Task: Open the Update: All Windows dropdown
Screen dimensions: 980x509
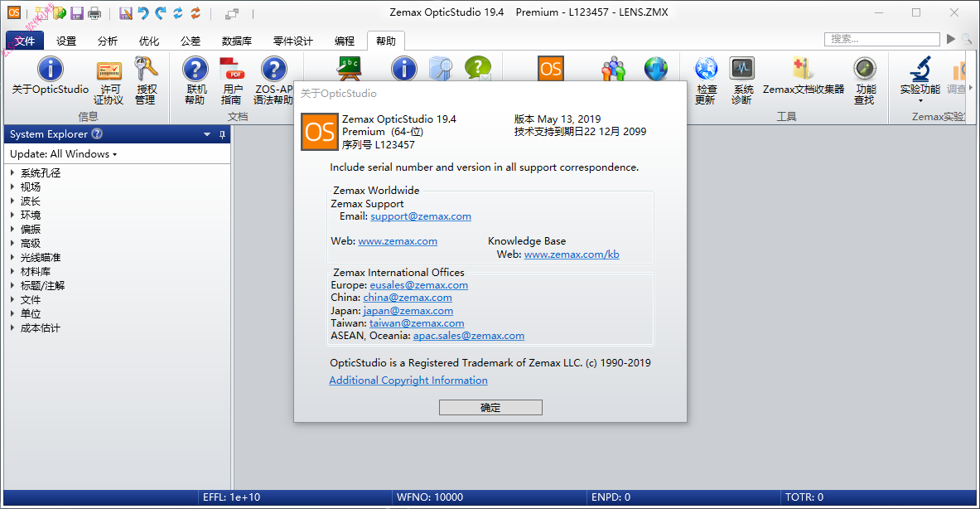Action: point(64,154)
